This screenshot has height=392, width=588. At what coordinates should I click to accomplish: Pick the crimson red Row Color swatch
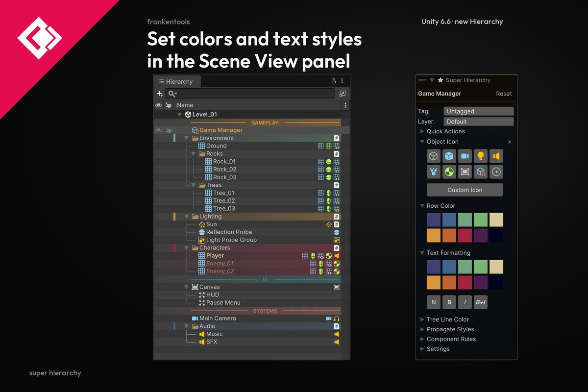point(465,235)
